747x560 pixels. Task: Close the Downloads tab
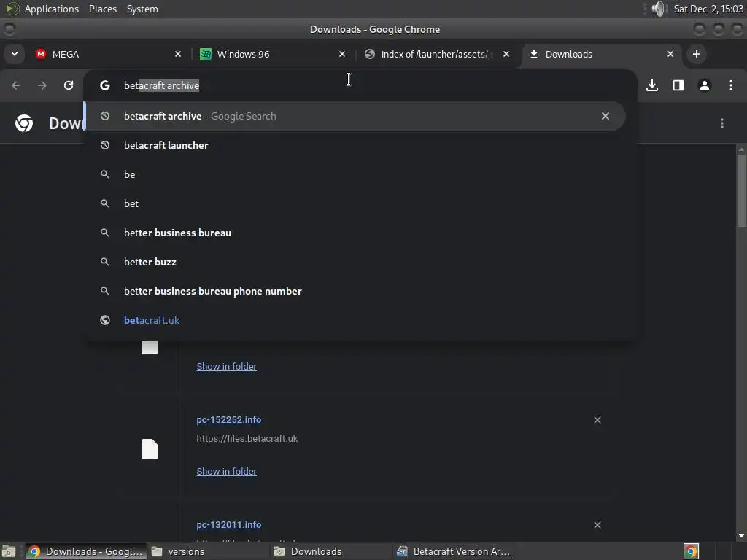coord(670,54)
